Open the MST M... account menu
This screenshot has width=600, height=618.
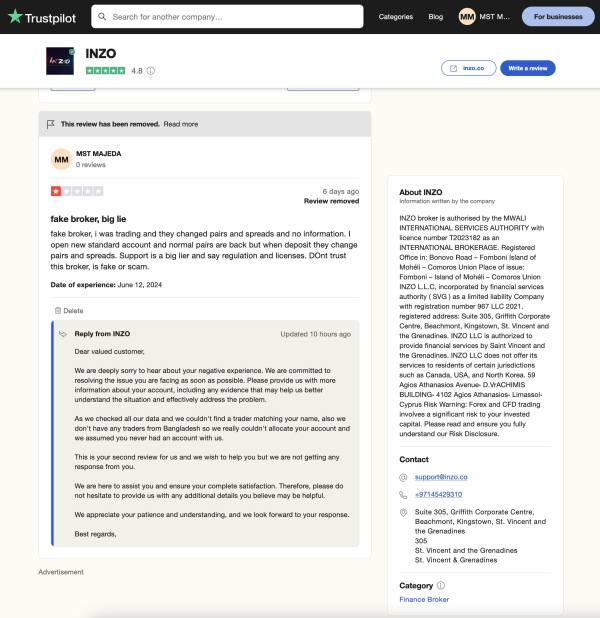pos(494,17)
